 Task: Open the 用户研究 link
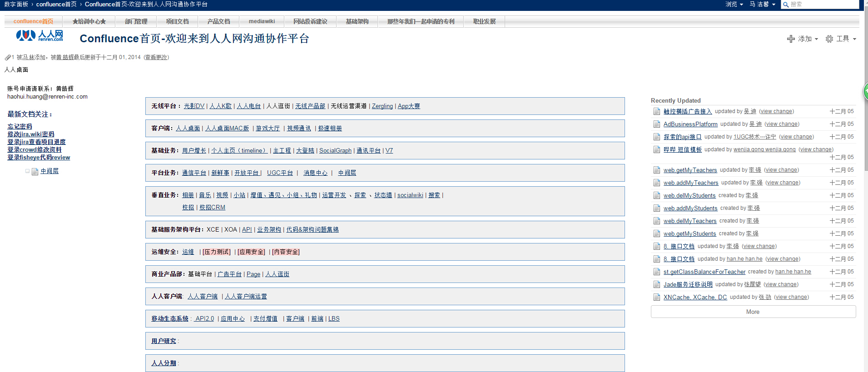[164, 341]
